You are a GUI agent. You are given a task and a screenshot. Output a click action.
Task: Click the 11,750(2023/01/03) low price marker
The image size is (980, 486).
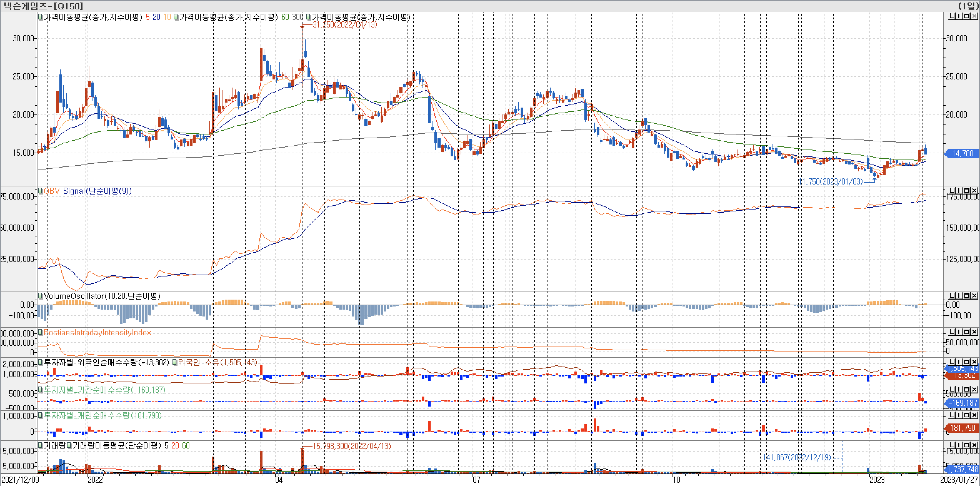pyautogui.click(x=831, y=181)
